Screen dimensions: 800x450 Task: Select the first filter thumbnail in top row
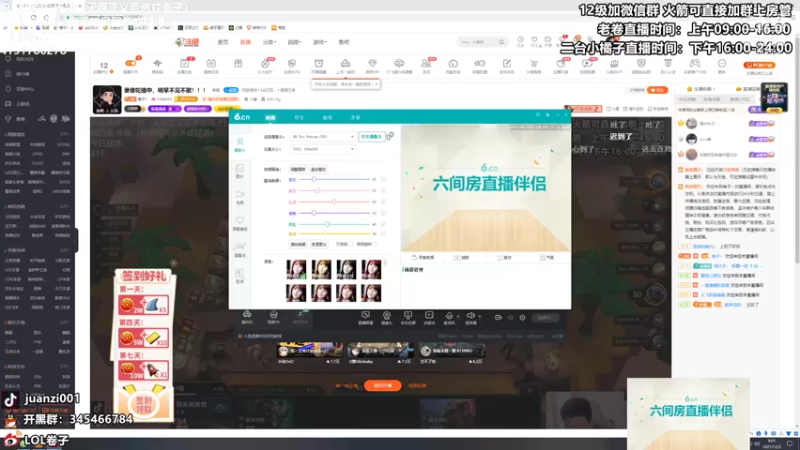click(296, 269)
